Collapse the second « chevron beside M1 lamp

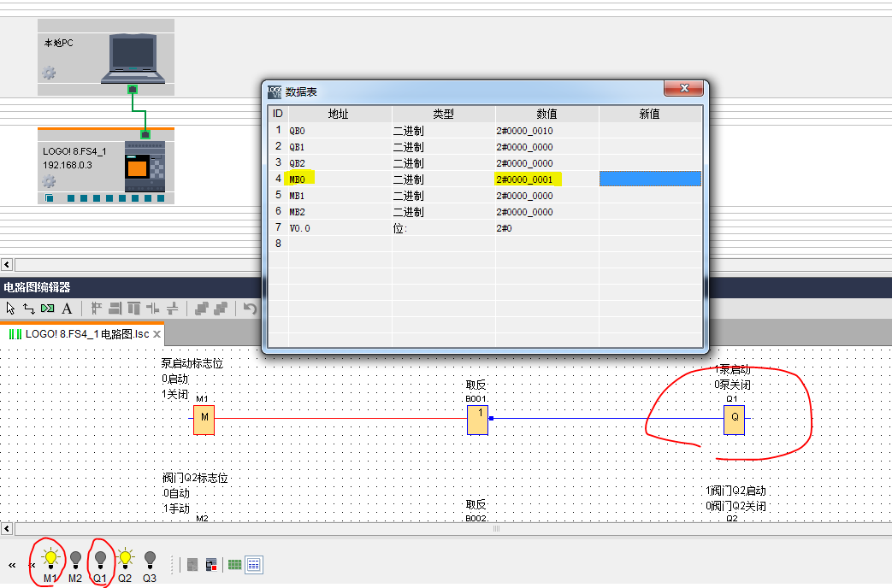32,565
